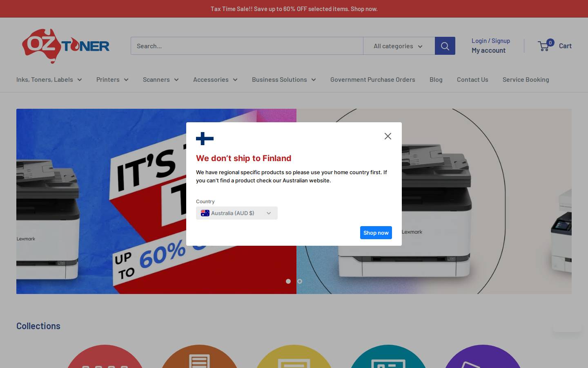The width and height of the screenshot is (588, 368).
Task: Expand the Business Solutions menu
Action: 284,80
